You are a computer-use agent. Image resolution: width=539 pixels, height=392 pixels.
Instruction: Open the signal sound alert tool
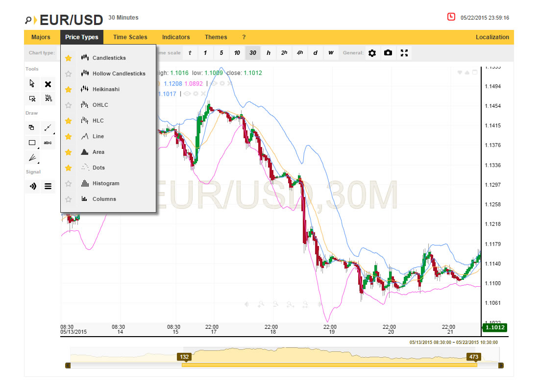tap(32, 186)
